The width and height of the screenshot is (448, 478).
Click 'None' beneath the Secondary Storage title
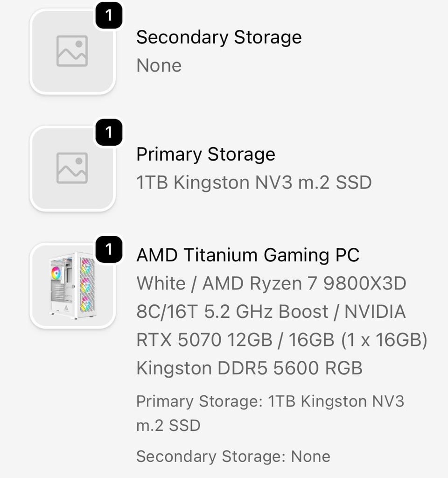coord(159,65)
